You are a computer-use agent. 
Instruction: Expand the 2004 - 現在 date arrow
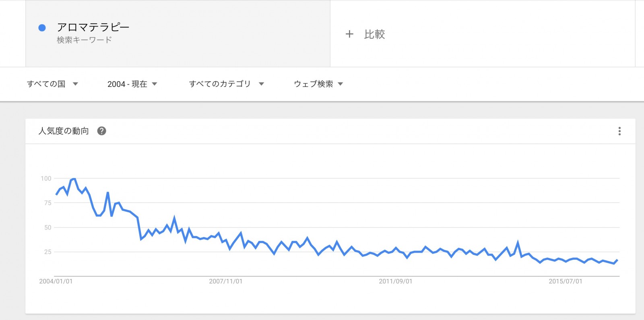(155, 84)
